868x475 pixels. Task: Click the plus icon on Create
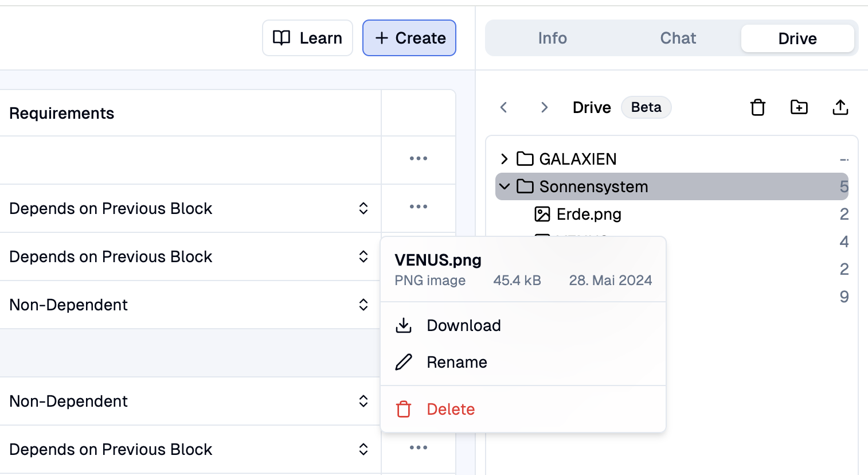pos(382,38)
